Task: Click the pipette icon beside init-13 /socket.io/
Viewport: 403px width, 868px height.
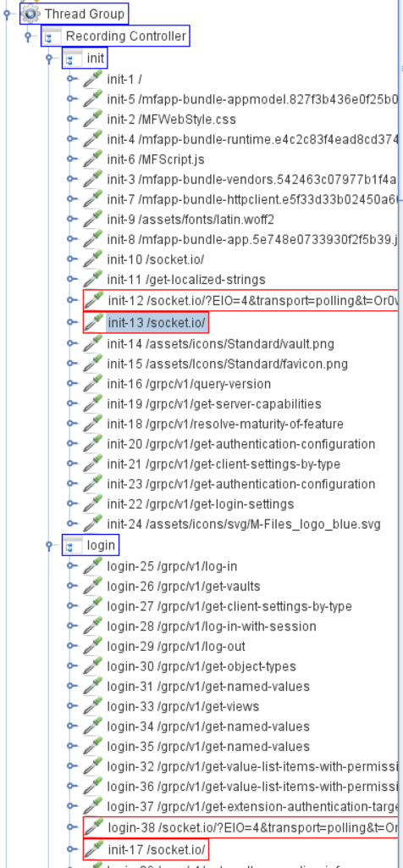Action: [x=93, y=321]
